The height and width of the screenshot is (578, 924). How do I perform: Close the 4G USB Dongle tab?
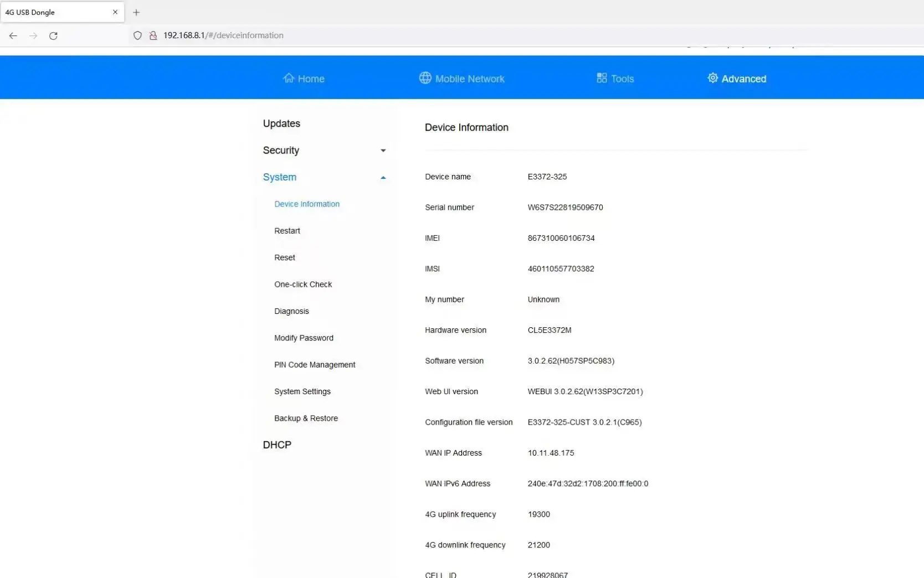point(115,12)
